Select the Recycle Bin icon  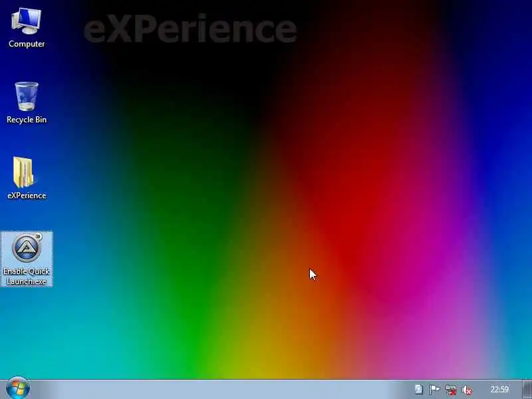point(27,103)
